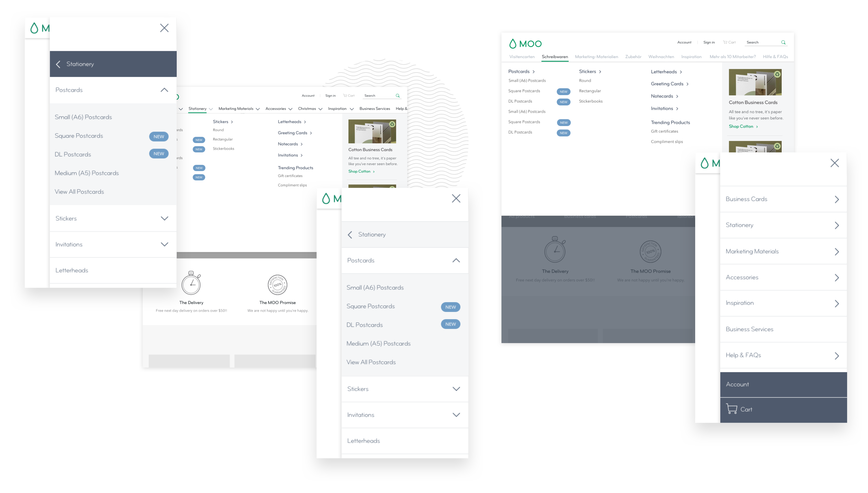Click Shop Cotton link in English desktop menu

click(x=361, y=172)
